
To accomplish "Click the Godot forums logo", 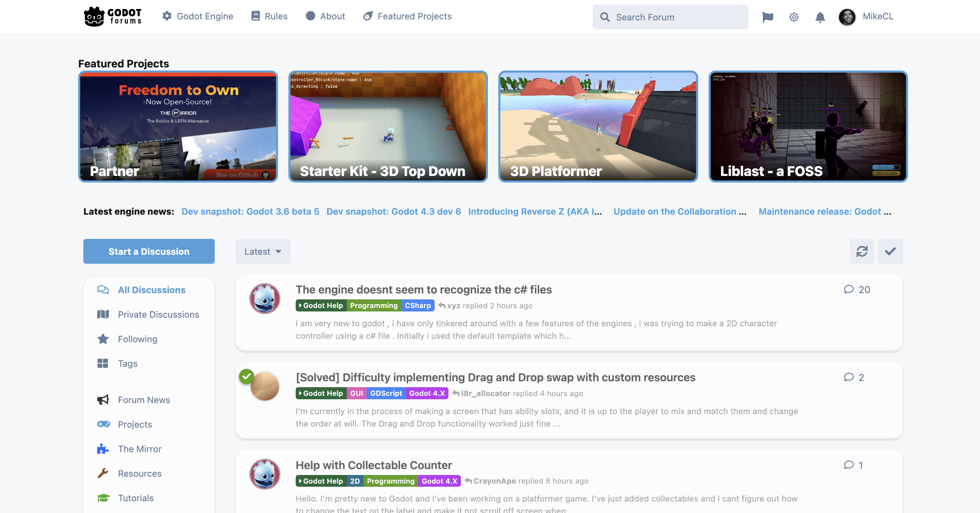I will pyautogui.click(x=113, y=16).
